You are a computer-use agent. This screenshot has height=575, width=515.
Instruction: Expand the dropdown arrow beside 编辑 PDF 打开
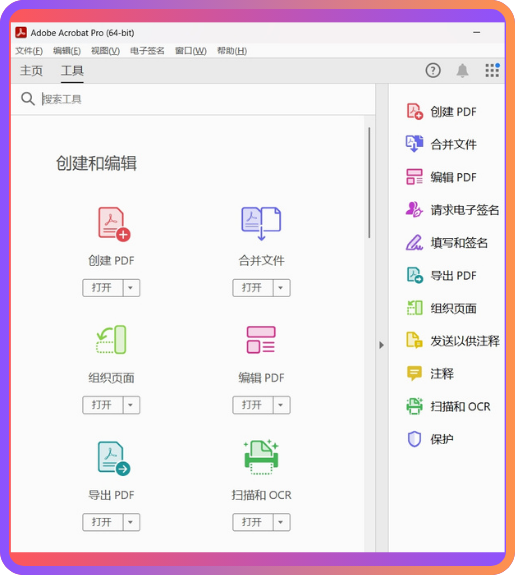pyautogui.click(x=281, y=405)
